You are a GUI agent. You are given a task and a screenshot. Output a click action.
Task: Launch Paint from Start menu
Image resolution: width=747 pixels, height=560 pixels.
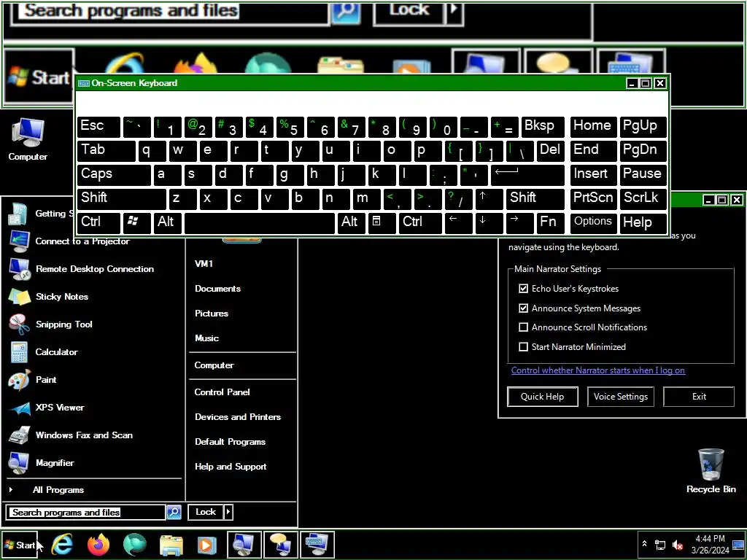point(46,379)
